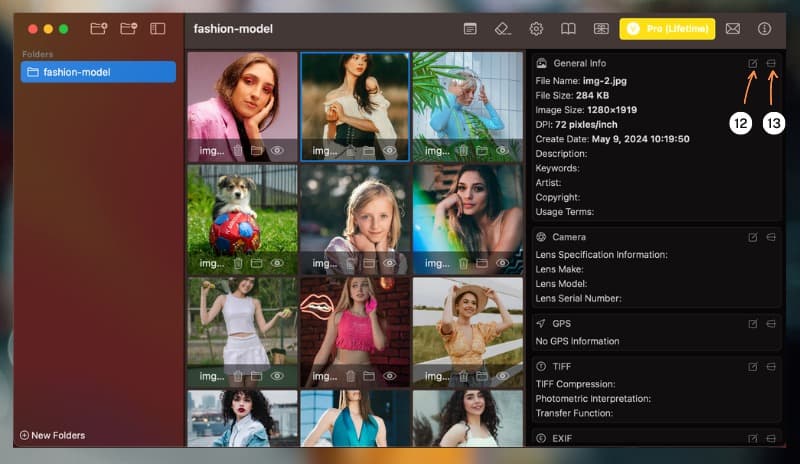Viewport: 800px width, 464px height.
Task: Click folder icon on neon lips photo
Action: tap(369, 376)
